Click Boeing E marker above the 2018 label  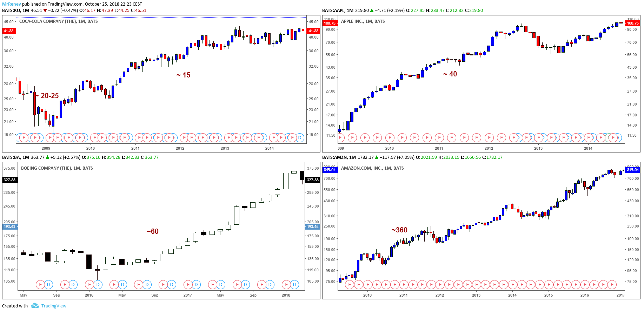[286, 284]
